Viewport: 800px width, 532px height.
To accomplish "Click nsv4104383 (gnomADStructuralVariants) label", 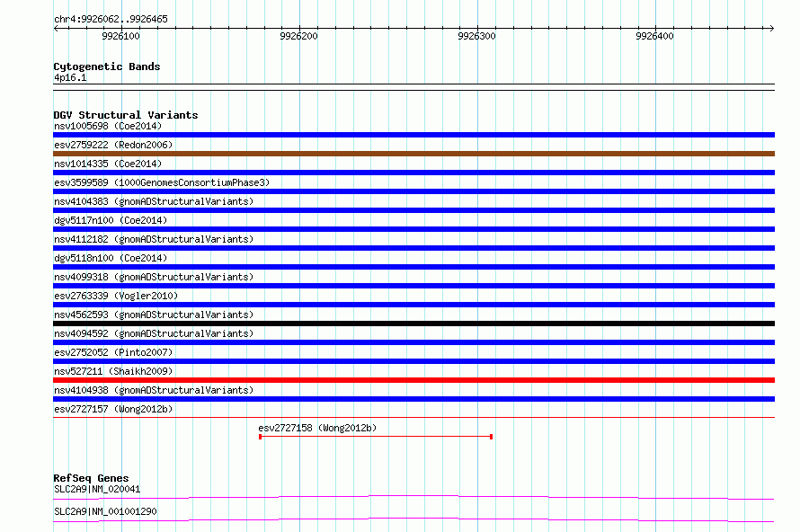I will click(154, 201).
